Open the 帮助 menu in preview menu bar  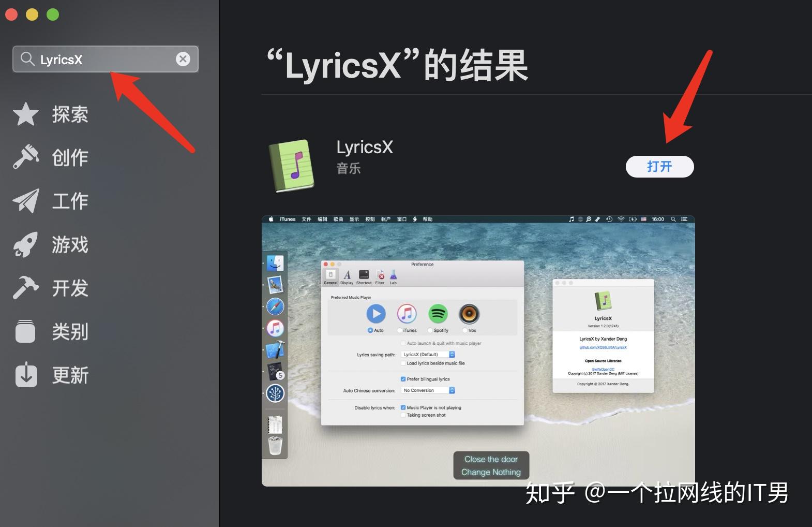[427, 219]
